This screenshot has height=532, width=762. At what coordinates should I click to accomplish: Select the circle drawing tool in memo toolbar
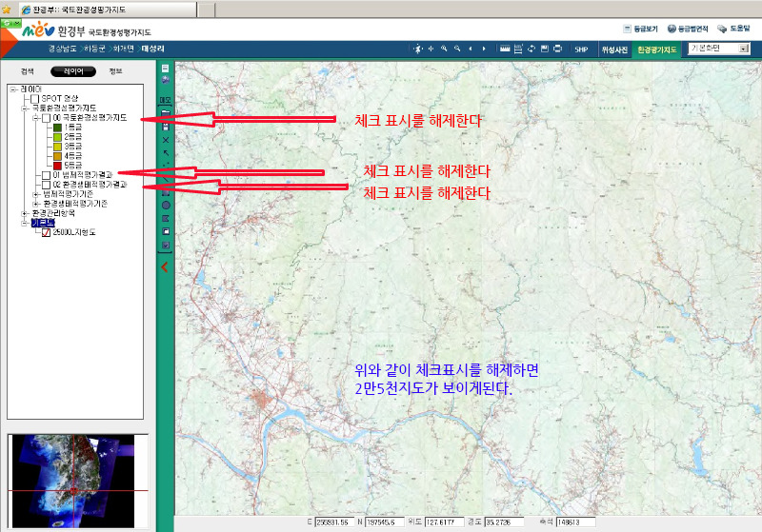(166, 205)
